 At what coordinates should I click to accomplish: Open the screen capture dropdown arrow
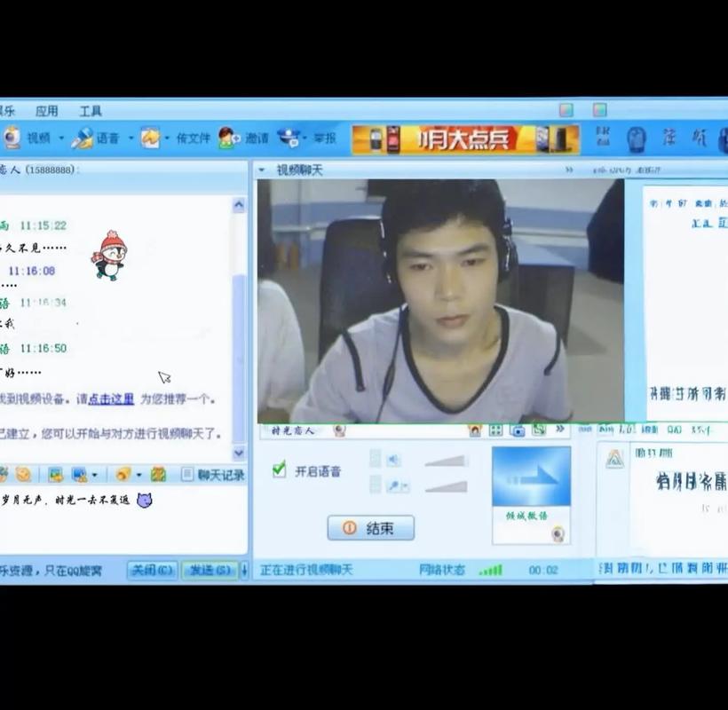click(95, 475)
